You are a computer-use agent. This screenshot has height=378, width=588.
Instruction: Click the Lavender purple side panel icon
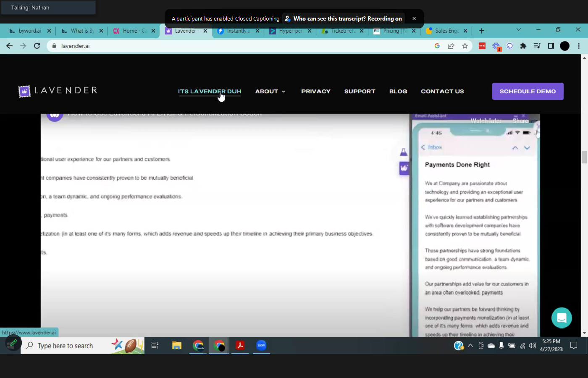pyautogui.click(x=404, y=168)
